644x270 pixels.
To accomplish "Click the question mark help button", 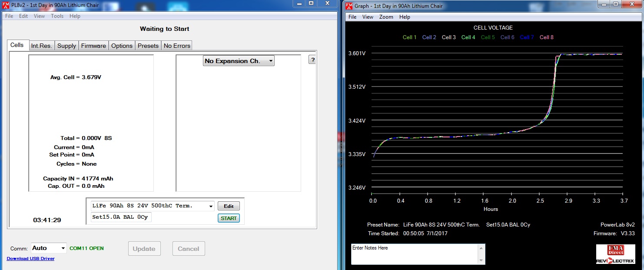I will click(x=312, y=60).
